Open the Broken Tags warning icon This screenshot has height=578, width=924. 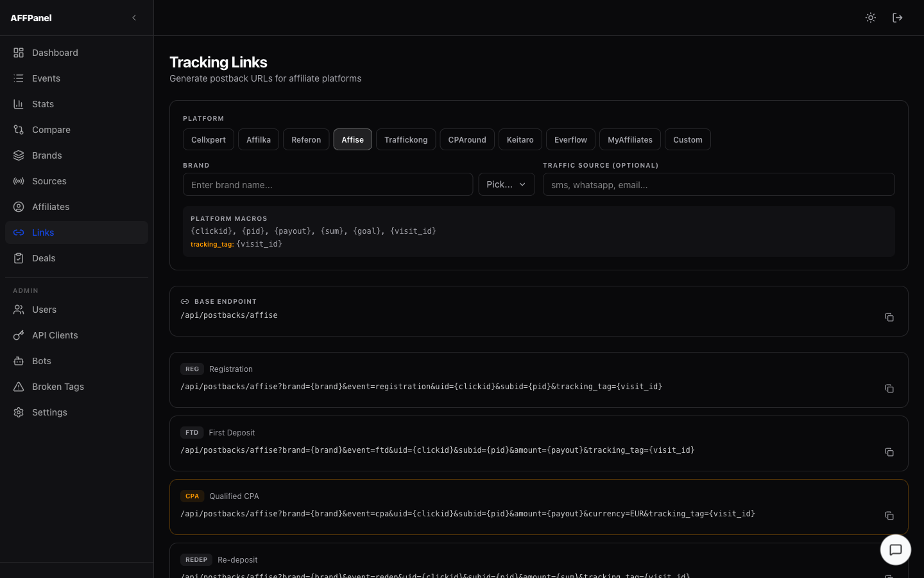(18, 387)
